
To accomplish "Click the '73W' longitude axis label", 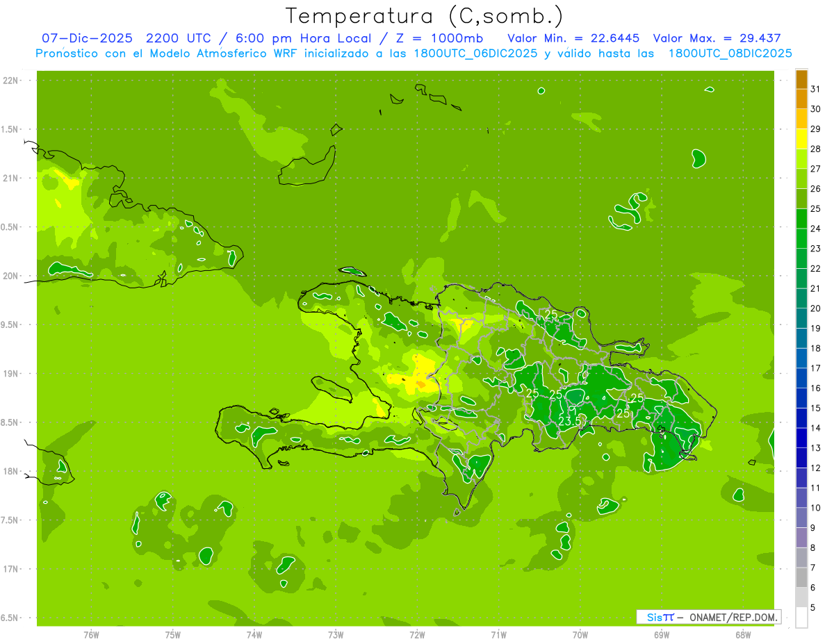I will coord(336,634).
